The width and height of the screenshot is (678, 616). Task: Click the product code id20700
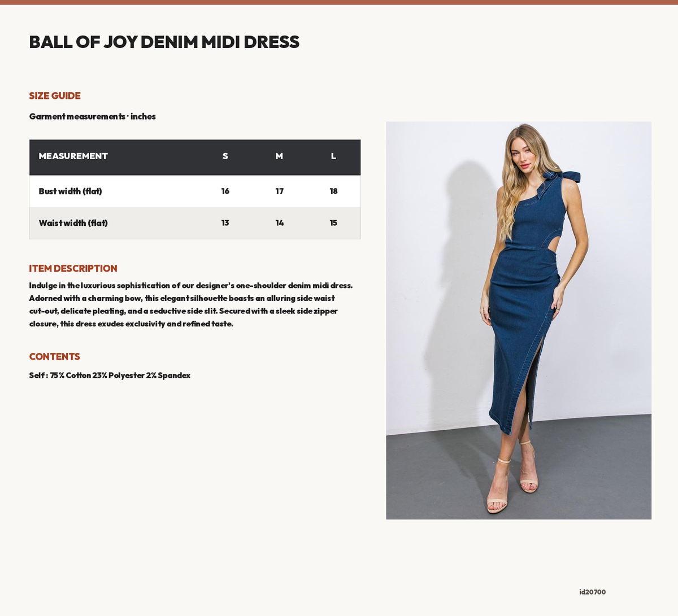(x=592, y=592)
